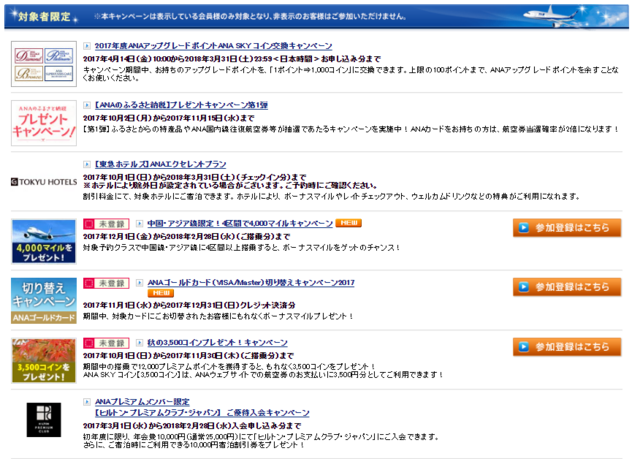The image size is (640, 459).
Task: Click the NEW badge beside the 4,000マイル campaign title
Action: click(349, 223)
